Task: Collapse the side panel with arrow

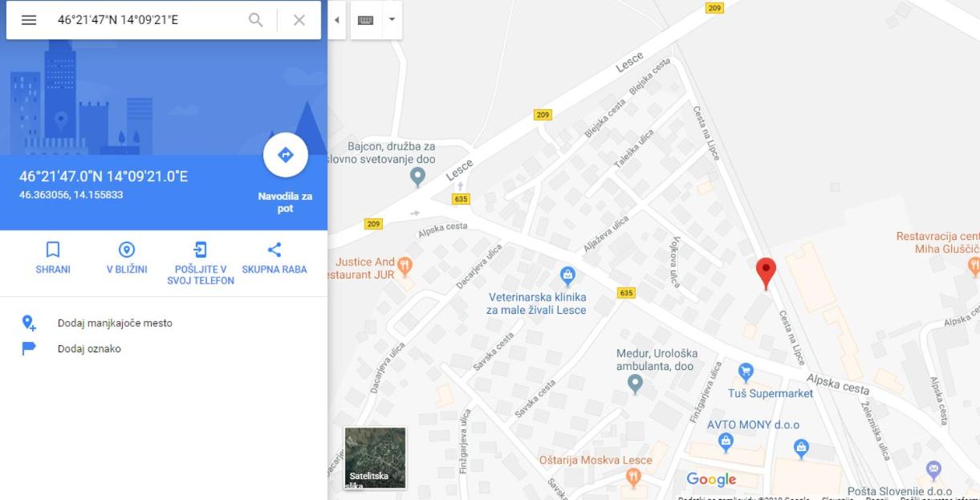Action: coord(336,20)
